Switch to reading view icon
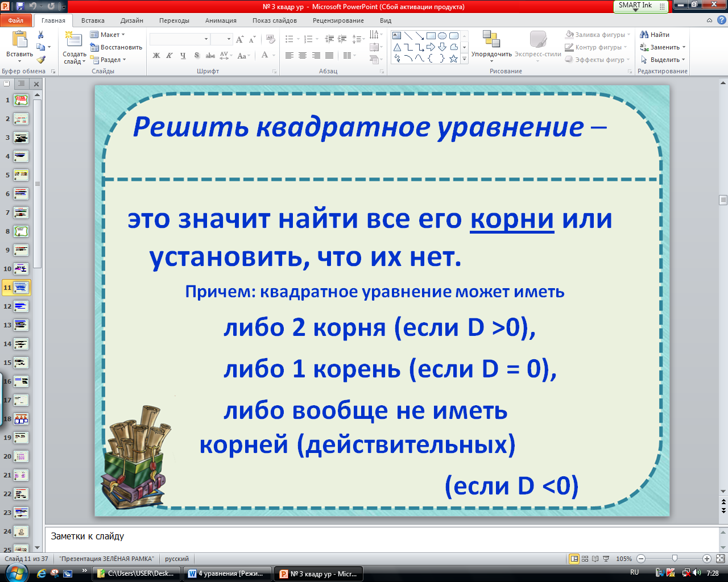 point(595,559)
